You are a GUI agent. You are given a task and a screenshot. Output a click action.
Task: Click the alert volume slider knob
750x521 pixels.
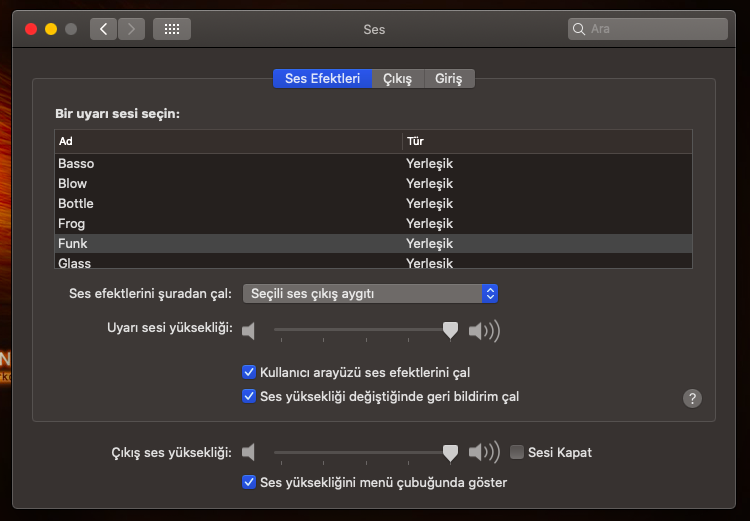point(451,329)
